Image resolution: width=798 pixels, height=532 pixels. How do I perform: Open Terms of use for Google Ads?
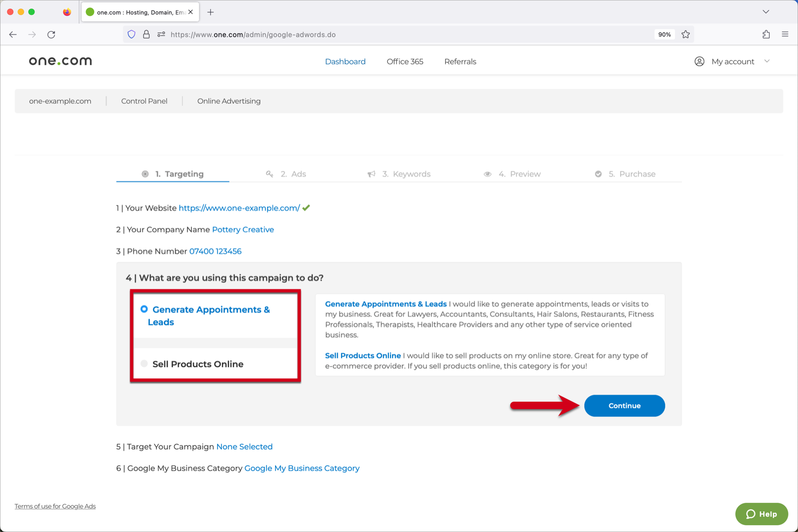55,506
